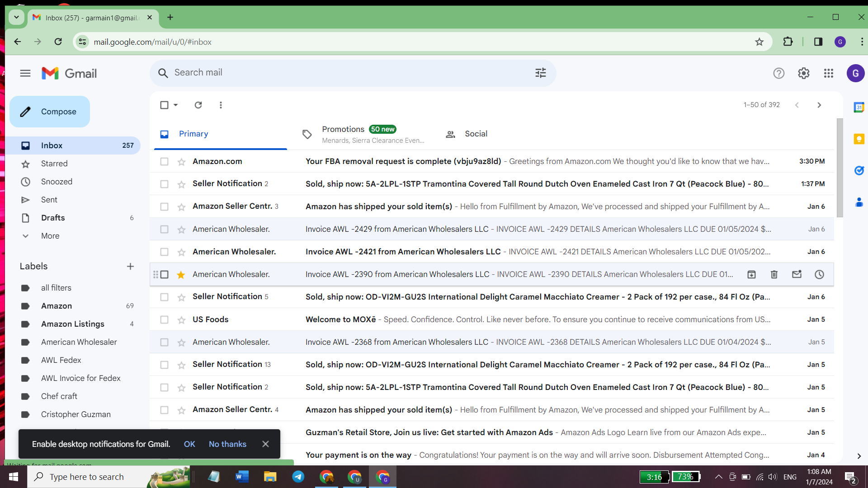The width and height of the screenshot is (868, 488).
Task: Refresh the inbox message list
Action: tap(198, 105)
